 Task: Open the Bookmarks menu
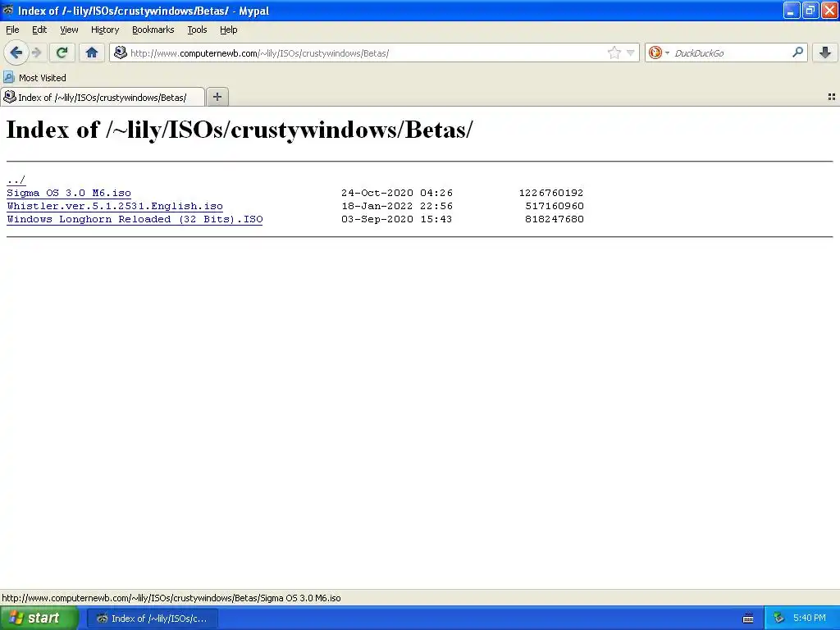tap(153, 30)
